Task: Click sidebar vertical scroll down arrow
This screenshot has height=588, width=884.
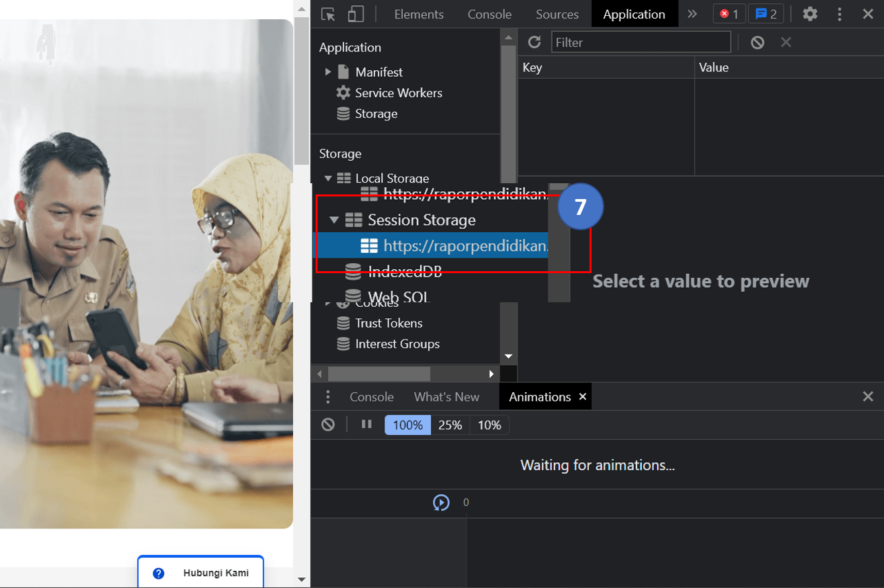Action: [x=508, y=356]
